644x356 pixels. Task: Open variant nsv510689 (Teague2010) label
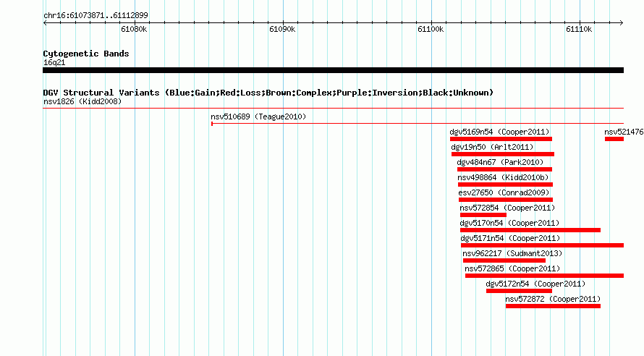pyautogui.click(x=258, y=116)
